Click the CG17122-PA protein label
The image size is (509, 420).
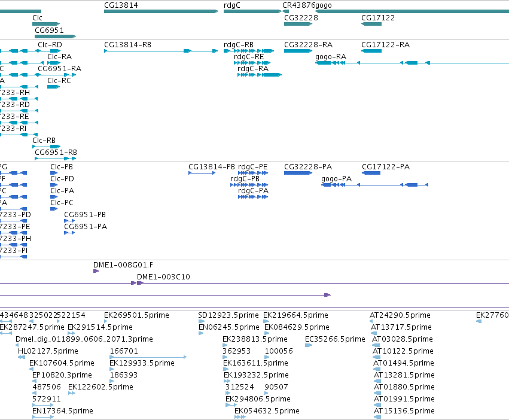click(386, 167)
